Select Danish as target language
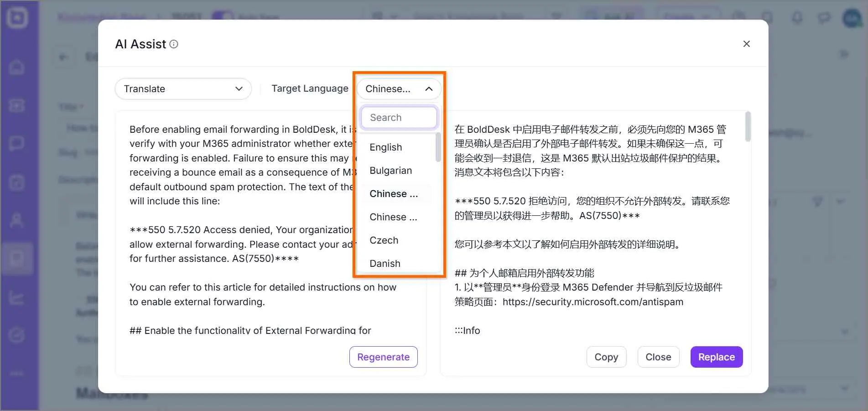 point(385,264)
